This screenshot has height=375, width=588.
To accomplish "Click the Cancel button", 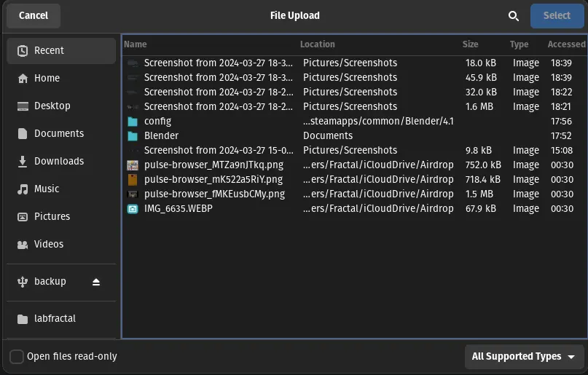I will click(34, 16).
